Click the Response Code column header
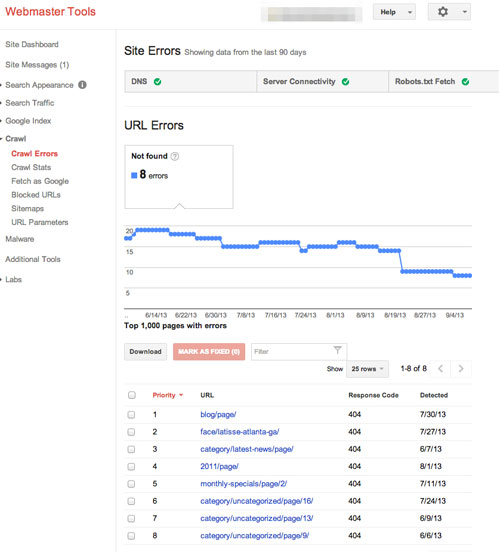Screen dimensions: 500x552 pyautogui.click(x=373, y=395)
